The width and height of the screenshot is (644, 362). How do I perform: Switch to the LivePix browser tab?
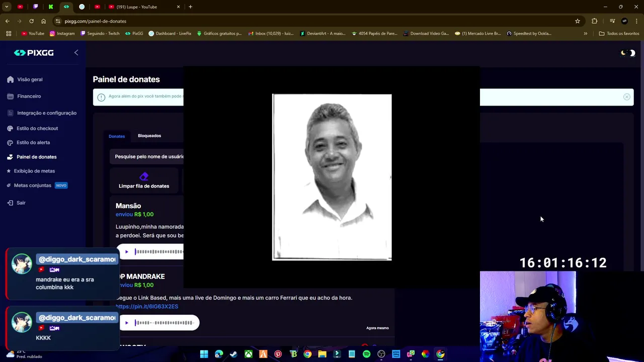[x=82, y=7]
